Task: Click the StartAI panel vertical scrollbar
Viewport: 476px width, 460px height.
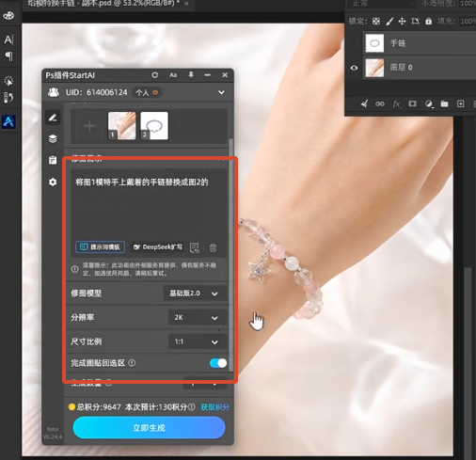Action: click(x=231, y=254)
